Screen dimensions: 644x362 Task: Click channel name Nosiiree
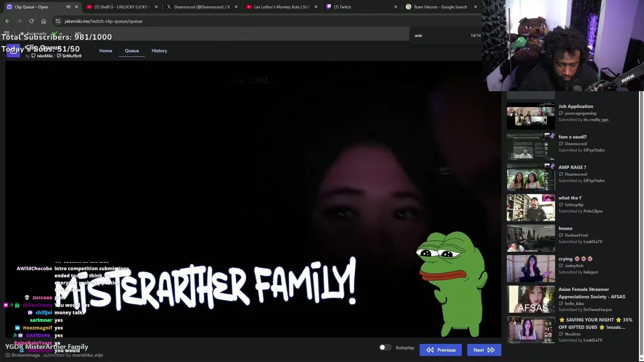573,334
